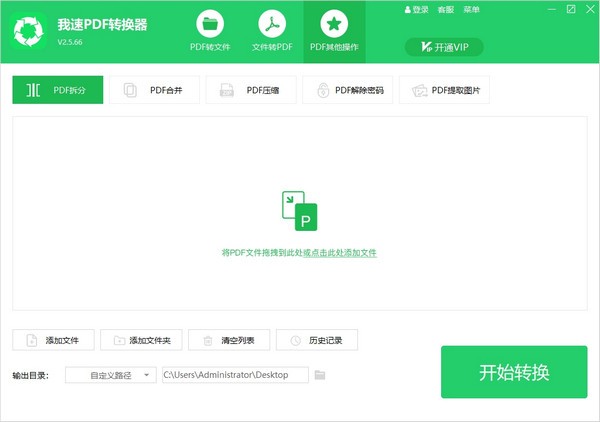
Task: Click the output directory path field
Action: (234, 375)
